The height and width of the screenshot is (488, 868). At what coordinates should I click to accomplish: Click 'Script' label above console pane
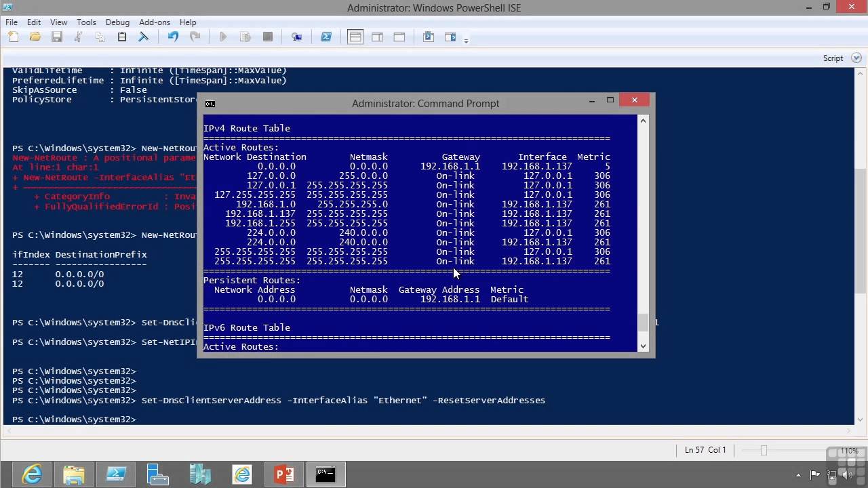(x=833, y=58)
